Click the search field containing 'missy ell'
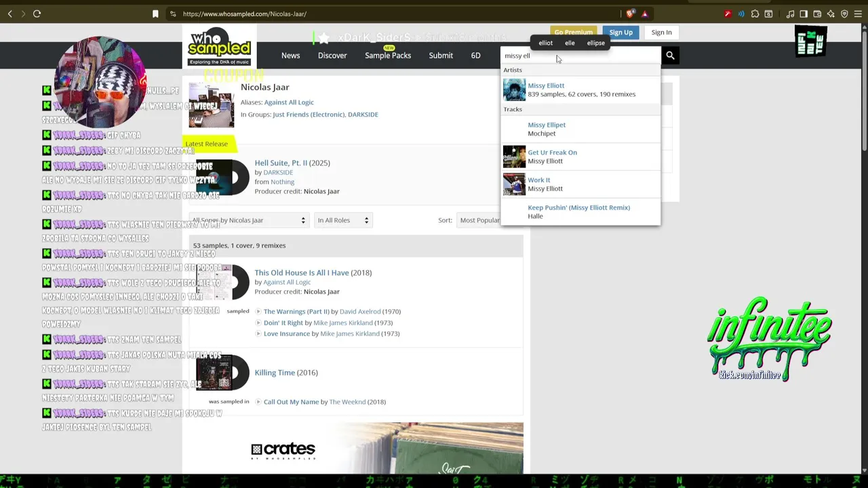Image resolution: width=868 pixels, height=488 pixels. point(580,56)
